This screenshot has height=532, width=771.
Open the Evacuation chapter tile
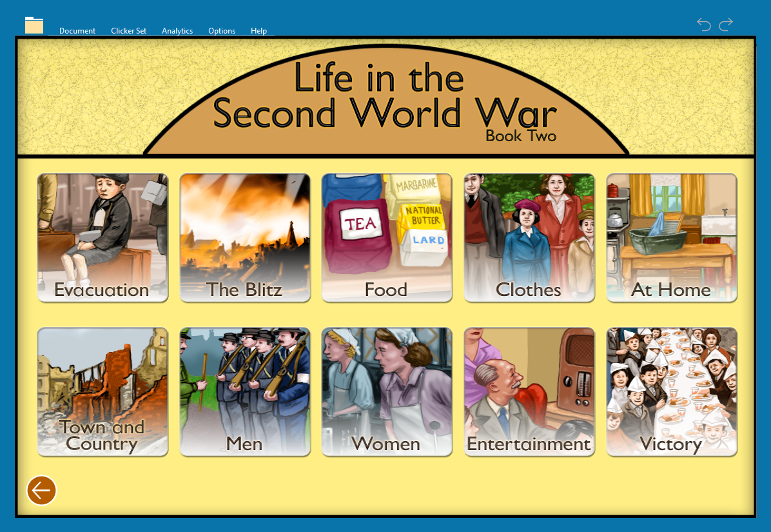[x=102, y=237]
